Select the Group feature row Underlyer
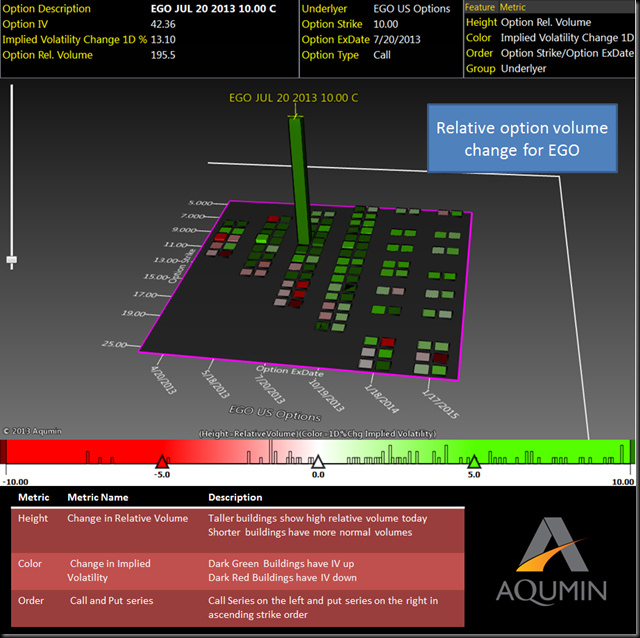 [x=549, y=69]
